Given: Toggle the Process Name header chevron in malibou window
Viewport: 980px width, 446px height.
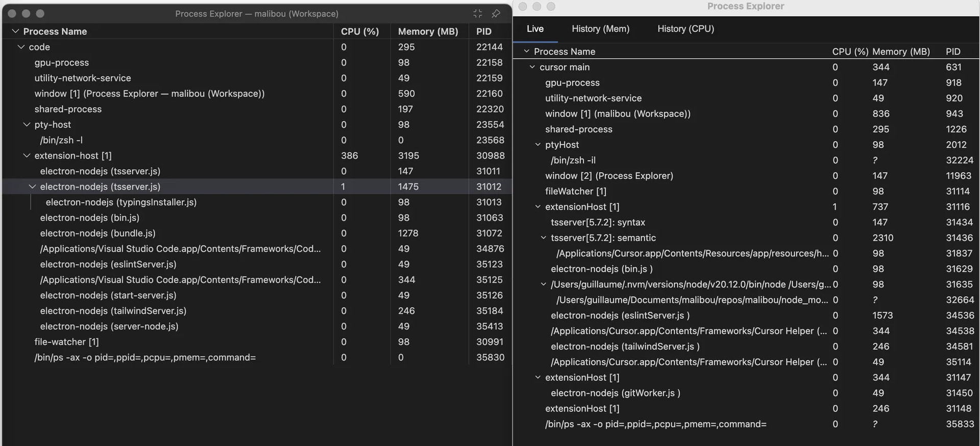Looking at the screenshot, I should point(15,32).
